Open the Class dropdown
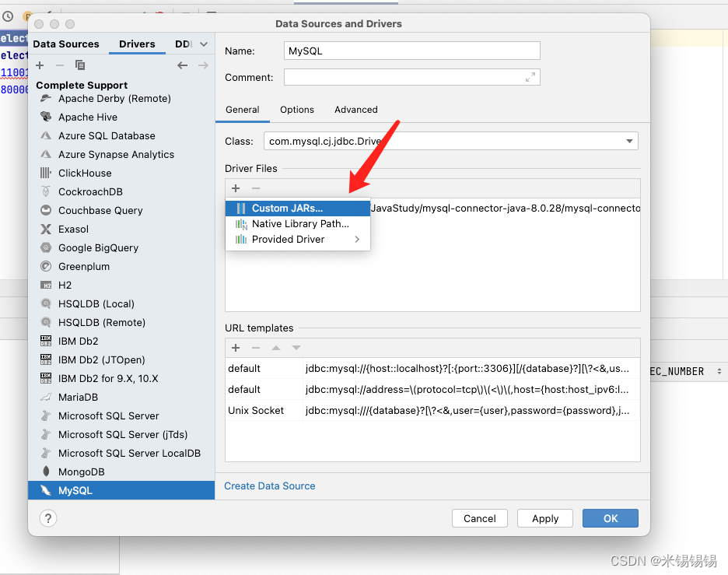 (x=629, y=141)
